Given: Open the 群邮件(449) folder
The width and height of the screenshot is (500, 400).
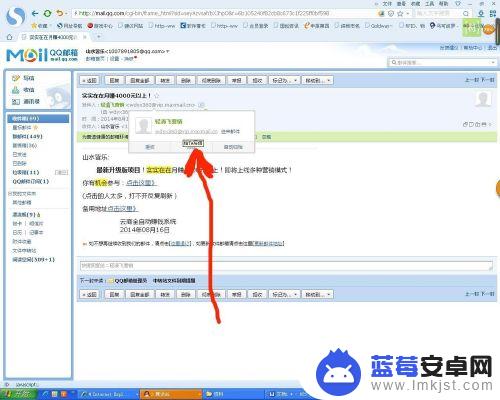Looking at the screenshot, I should tap(27, 137).
